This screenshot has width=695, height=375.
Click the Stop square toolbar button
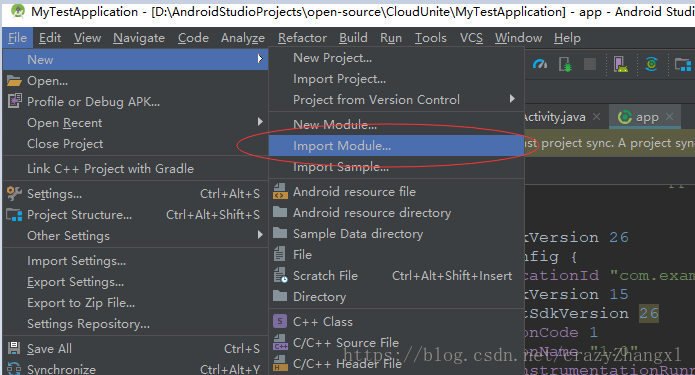pos(590,65)
